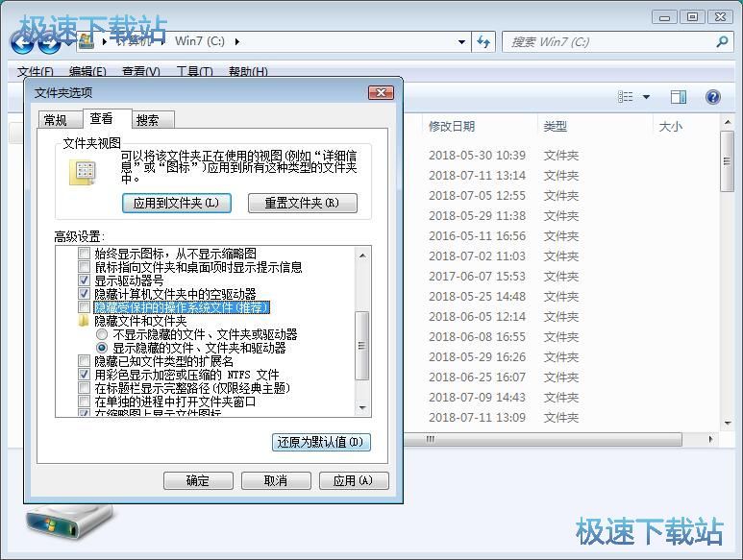Image resolution: width=743 pixels, height=560 pixels.
Task: Click horizontal scrollbar right arrow
Action: pyautogui.click(x=710, y=439)
